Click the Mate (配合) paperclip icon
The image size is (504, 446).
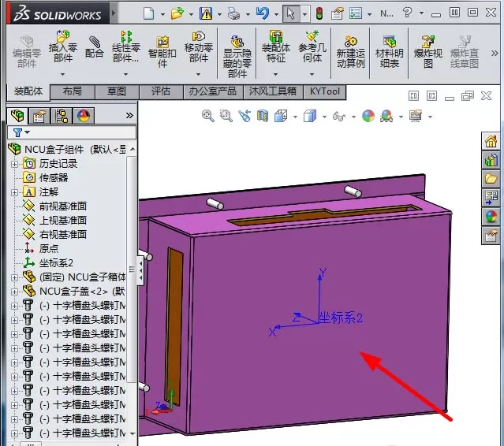point(94,42)
